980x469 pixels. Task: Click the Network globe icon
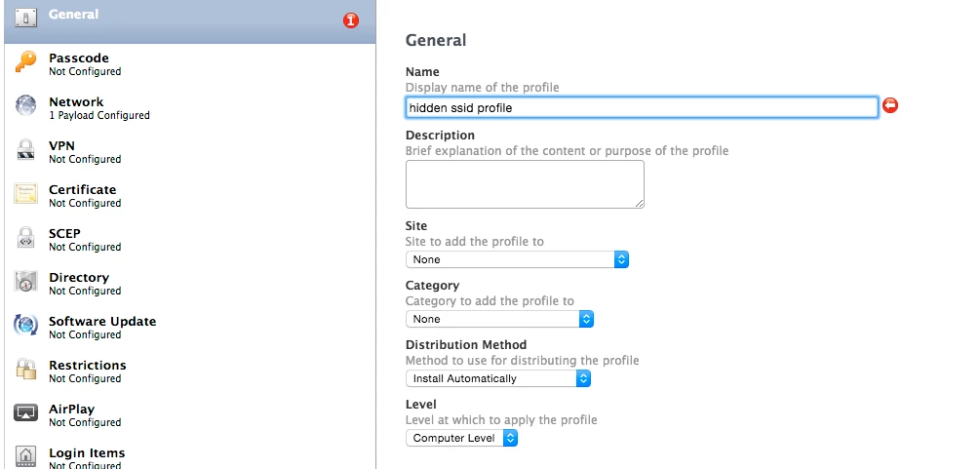26,106
